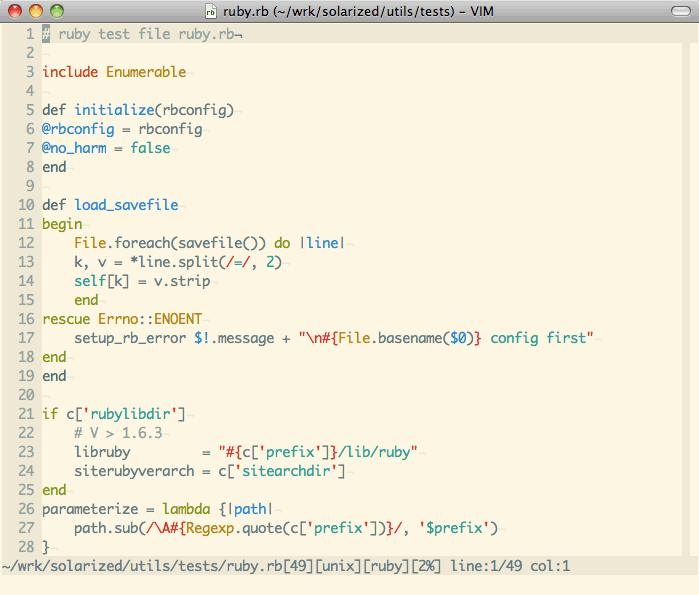Click the '# V > 1.6.3' comment

point(118,433)
